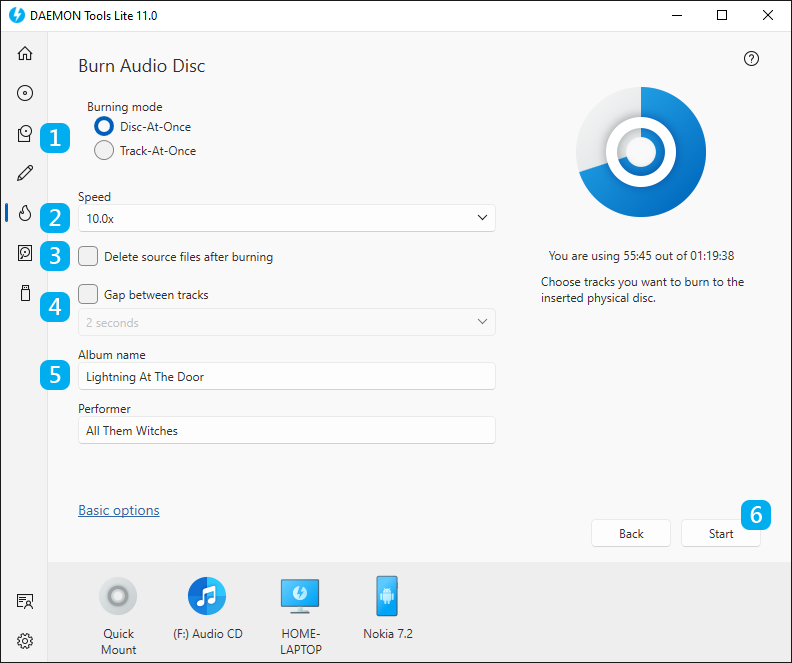Open the USB stick sidebar icon
Image resolution: width=792 pixels, height=663 pixels.
25,293
